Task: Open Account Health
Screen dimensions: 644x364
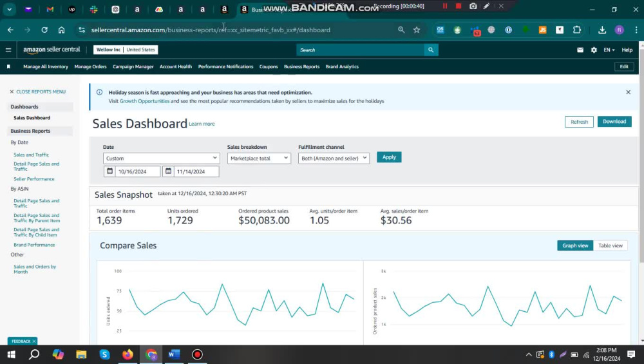Action: (x=176, y=66)
